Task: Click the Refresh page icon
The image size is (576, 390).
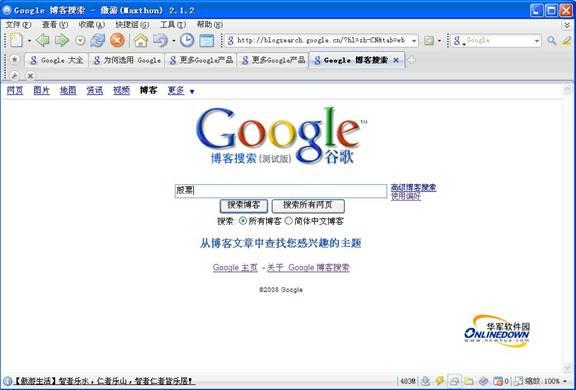Action: (x=98, y=40)
